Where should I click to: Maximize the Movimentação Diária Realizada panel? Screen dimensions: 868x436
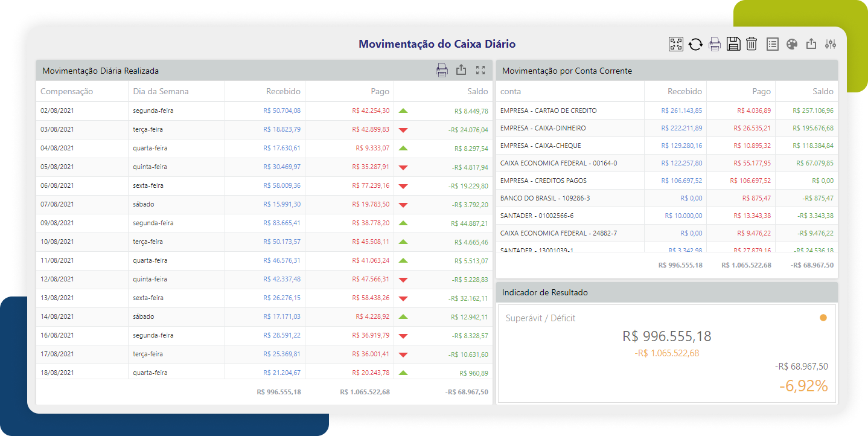tap(480, 70)
